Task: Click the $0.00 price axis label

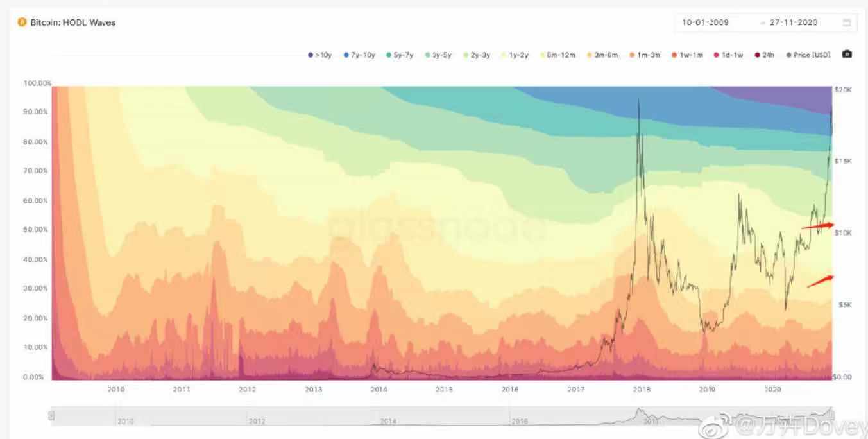Action: click(842, 377)
